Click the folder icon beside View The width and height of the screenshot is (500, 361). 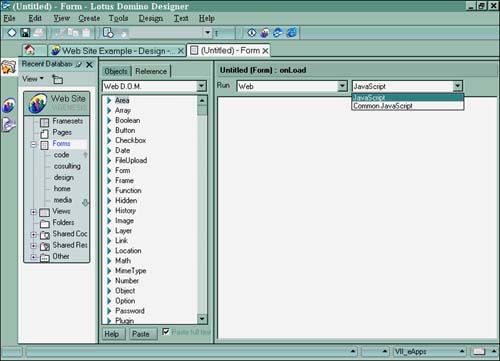point(57,79)
